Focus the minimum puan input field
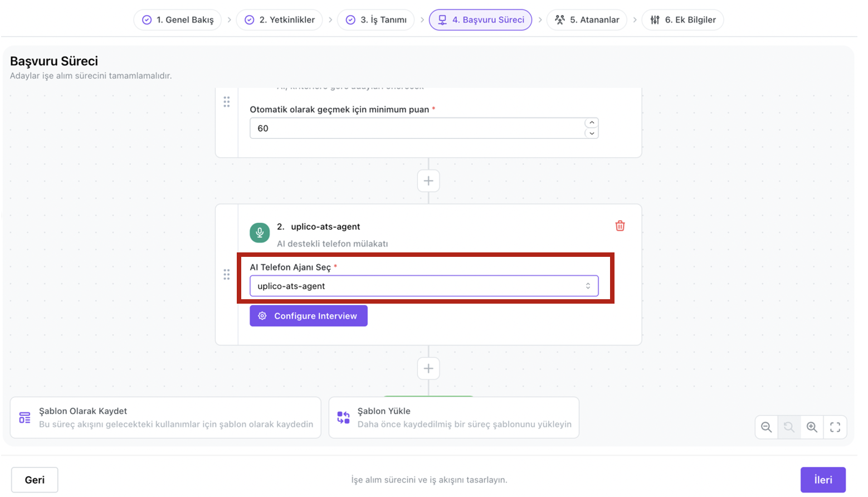Image resolution: width=868 pixels, height=497 pixels. [x=415, y=129]
